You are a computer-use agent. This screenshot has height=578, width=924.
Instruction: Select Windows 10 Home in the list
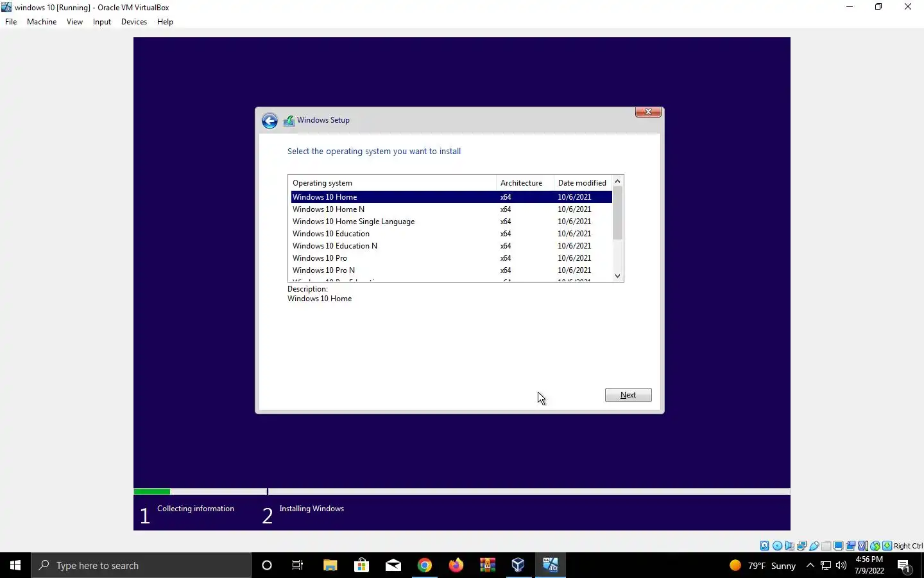[451, 197]
